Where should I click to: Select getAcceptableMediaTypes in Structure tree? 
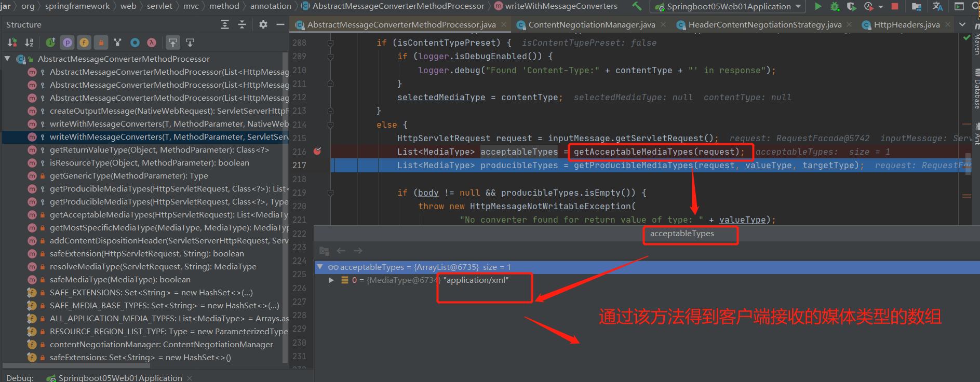(168, 214)
